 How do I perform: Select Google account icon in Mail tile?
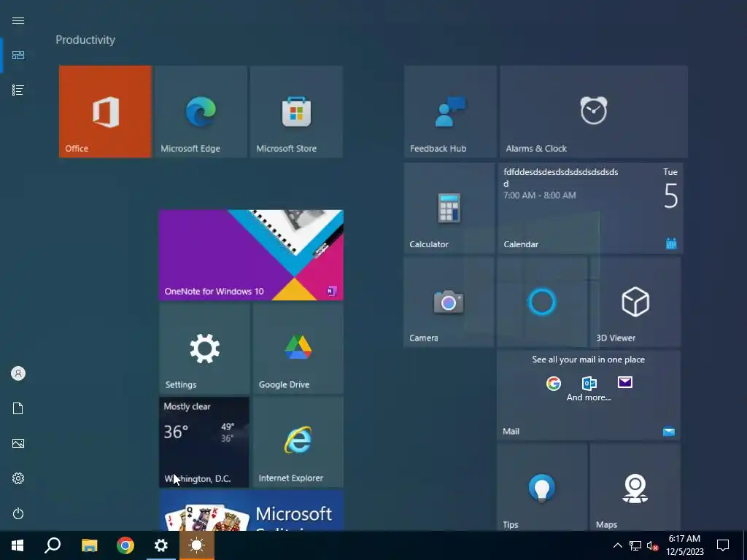[554, 383]
